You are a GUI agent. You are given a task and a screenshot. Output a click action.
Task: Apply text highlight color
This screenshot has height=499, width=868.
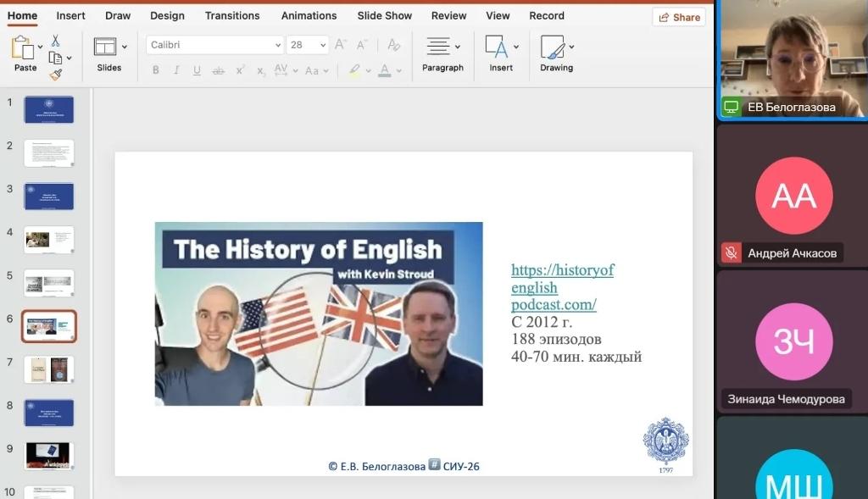(354, 70)
